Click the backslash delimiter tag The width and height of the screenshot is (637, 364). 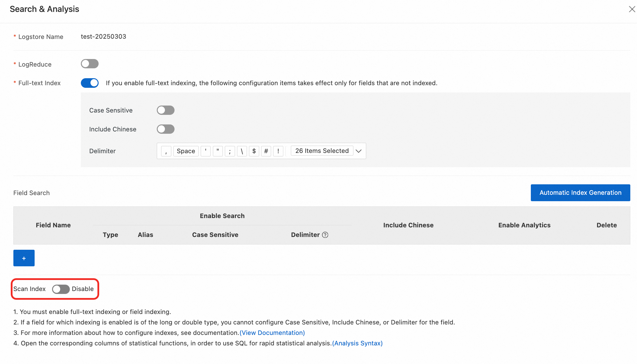(242, 151)
